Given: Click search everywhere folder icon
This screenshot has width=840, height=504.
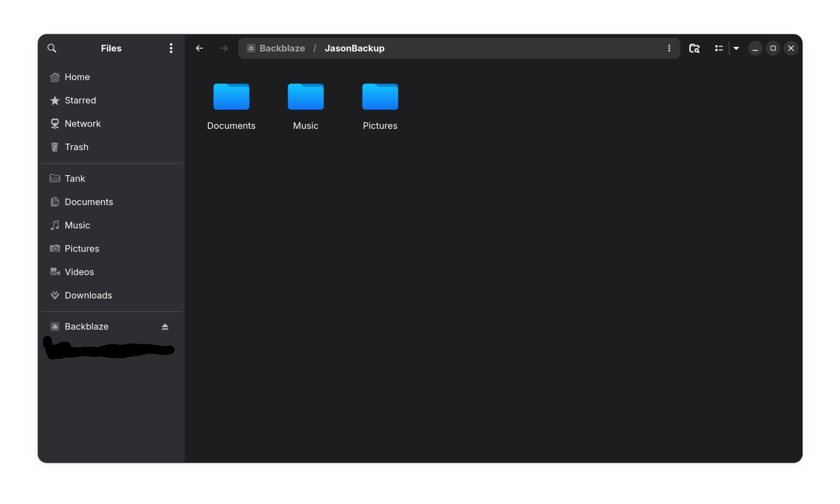Looking at the screenshot, I should pyautogui.click(x=694, y=48).
